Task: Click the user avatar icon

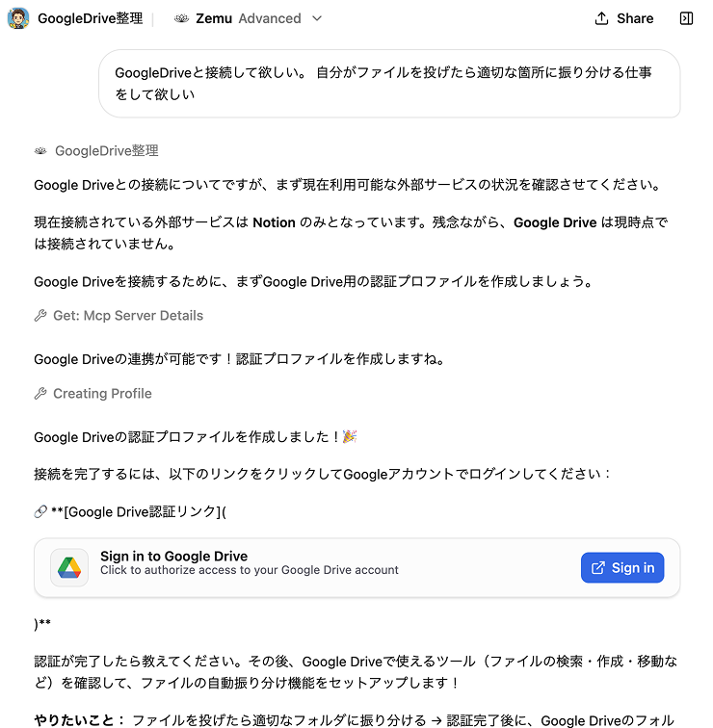Action: pos(18,18)
